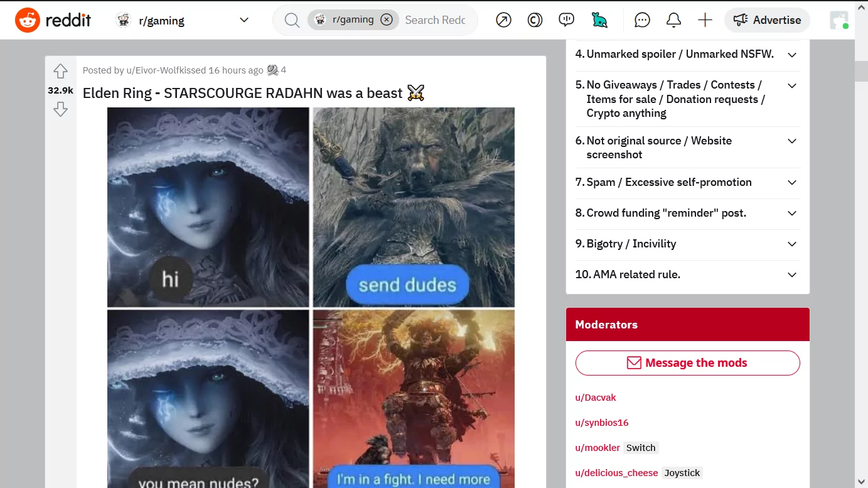The image size is (868, 488).
Task: Open moderator u/delicious_cheese's profile
Action: [616, 473]
